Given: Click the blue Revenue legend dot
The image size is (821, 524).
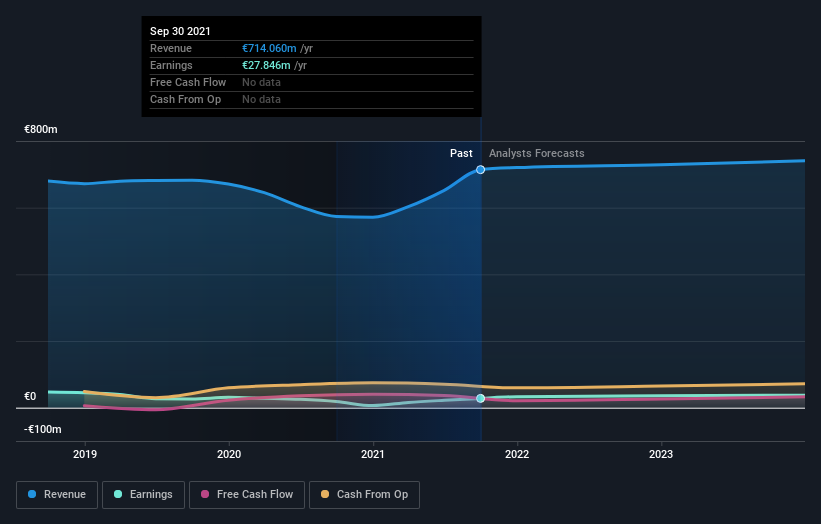Looking at the screenshot, I should coord(32,494).
